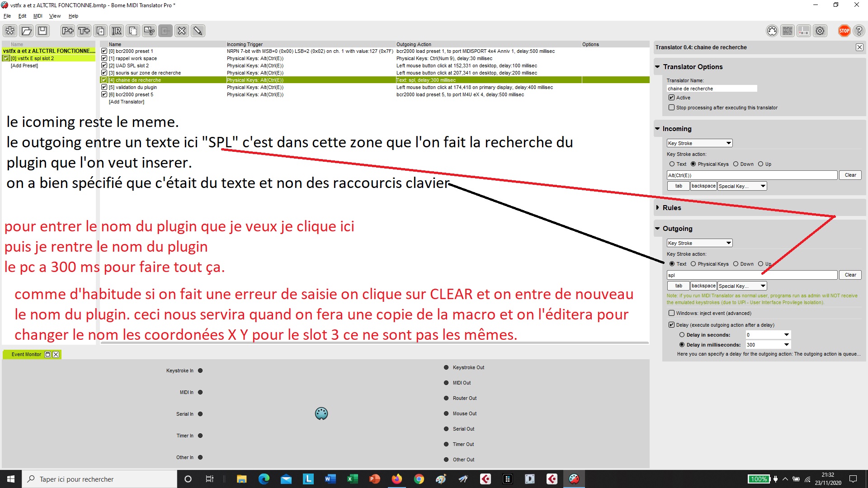The width and height of the screenshot is (868, 488).
Task: Open the settings gear icon
Action: 820,31
